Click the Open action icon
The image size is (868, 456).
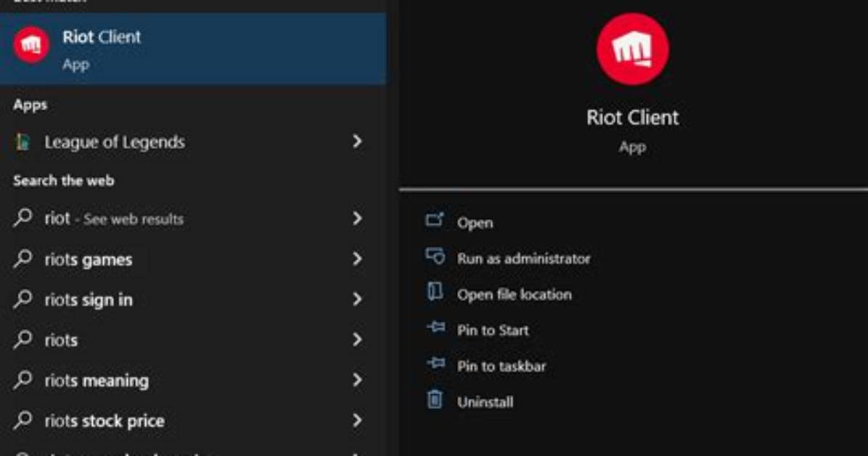435,220
